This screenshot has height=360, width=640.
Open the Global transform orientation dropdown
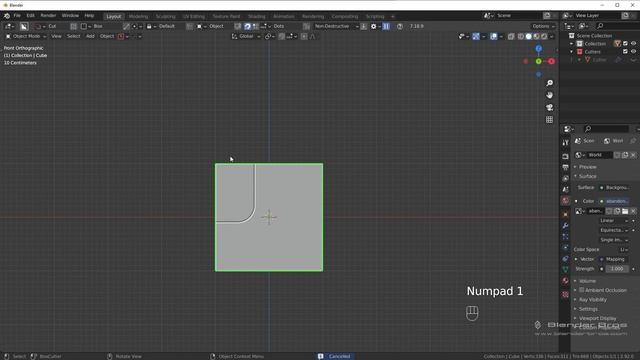pyautogui.click(x=246, y=36)
